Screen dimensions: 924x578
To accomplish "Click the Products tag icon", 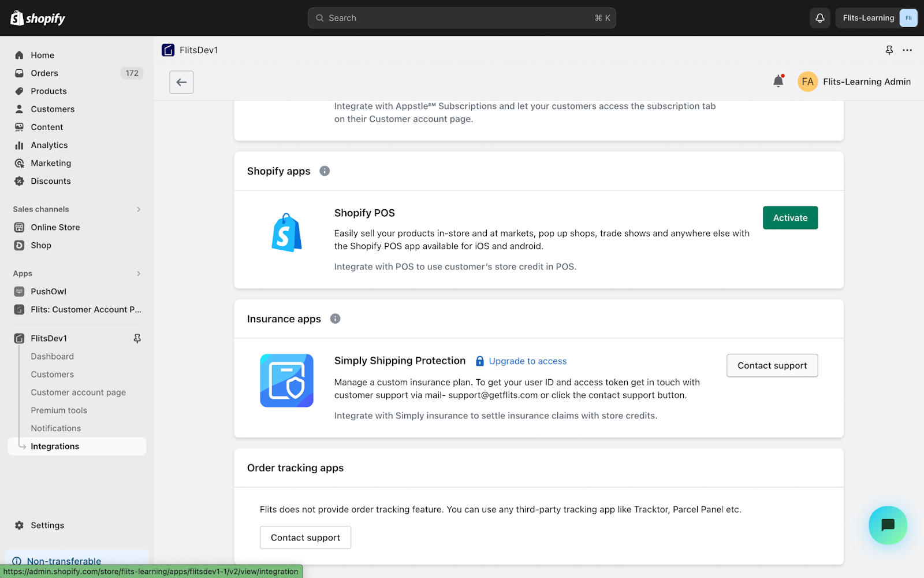I will (19, 91).
